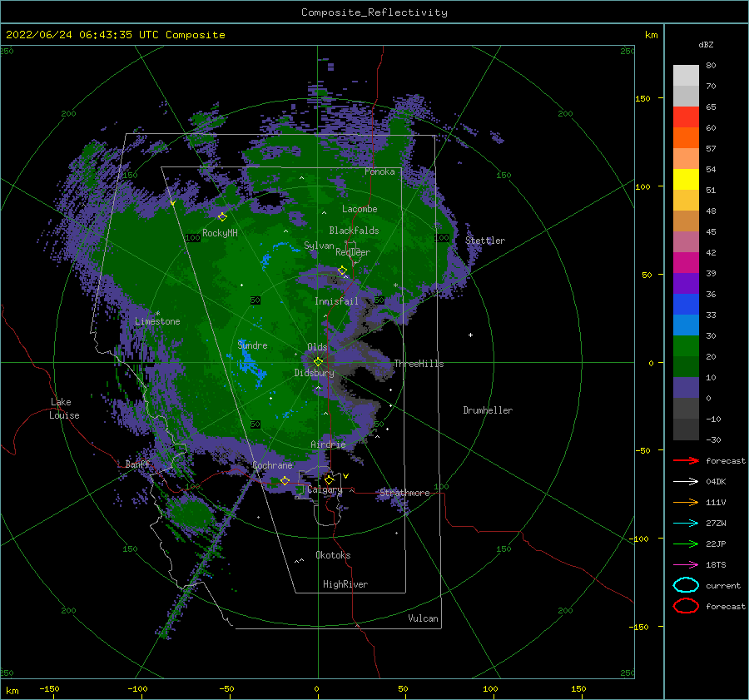Click the 65 dBZ red color swatch
The width and height of the screenshot is (749, 700).
[x=686, y=117]
